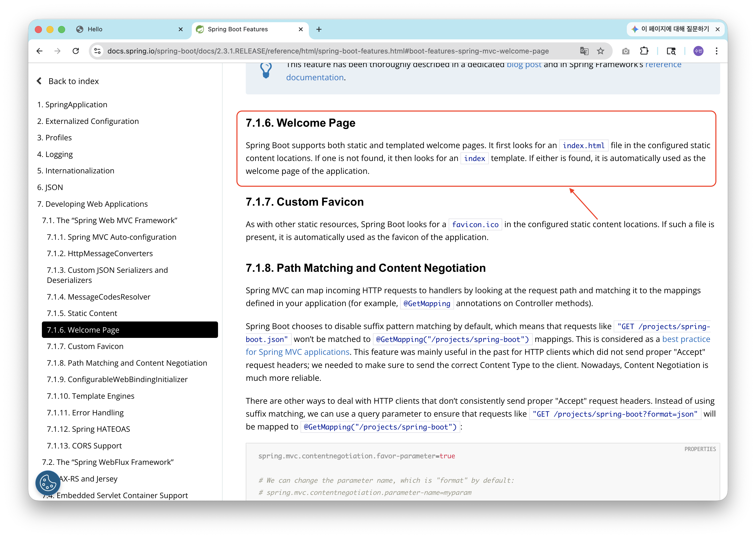Image resolution: width=756 pixels, height=538 pixels.
Task: Go back using the browser back arrow
Action: click(39, 51)
